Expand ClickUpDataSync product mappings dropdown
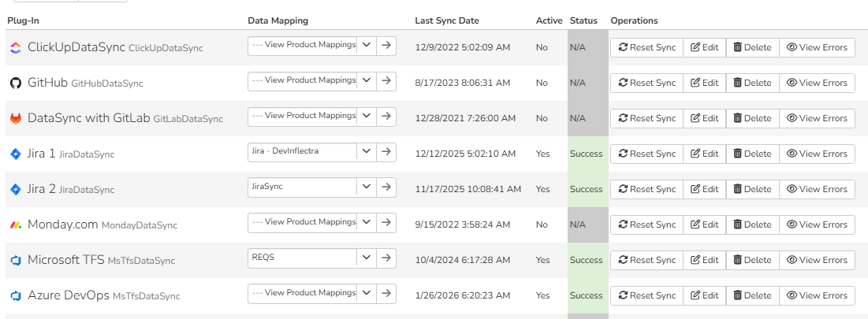 pos(366,47)
